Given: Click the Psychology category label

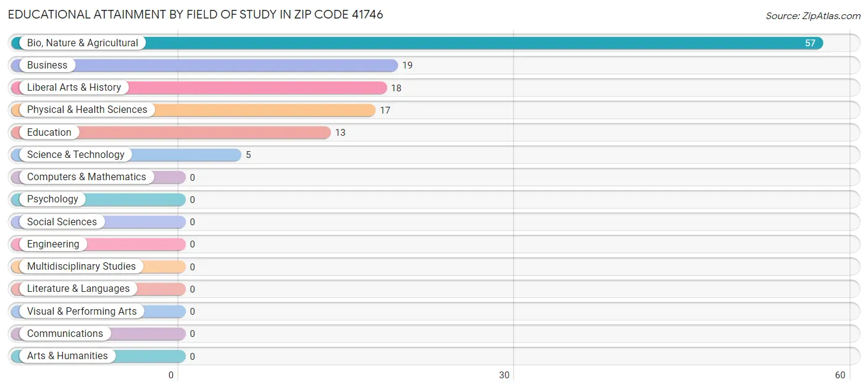Looking at the screenshot, I should click(x=52, y=199).
